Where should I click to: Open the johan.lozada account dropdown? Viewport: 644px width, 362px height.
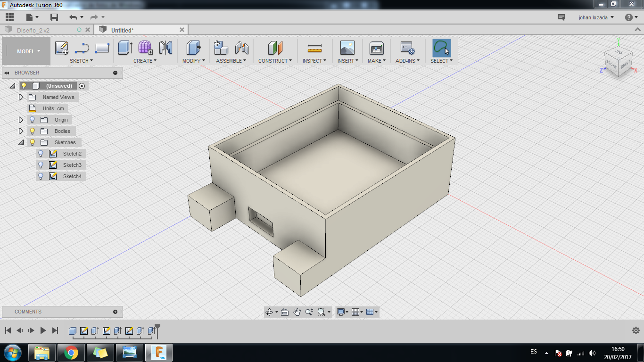(596, 17)
